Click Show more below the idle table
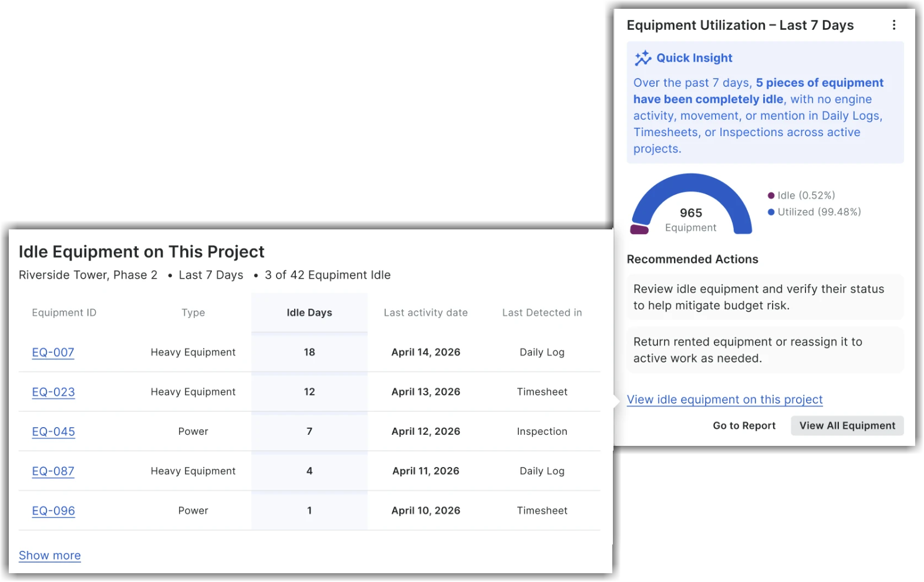This screenshot has width=924, height=582. coord(50,556)
